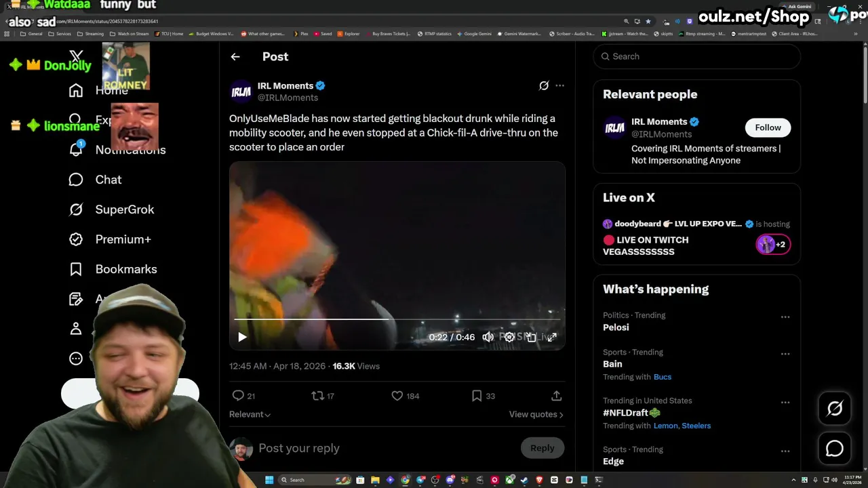868x488 pixels.
Task: Open IRL Moments profile from post author
Action: point(285,85)
